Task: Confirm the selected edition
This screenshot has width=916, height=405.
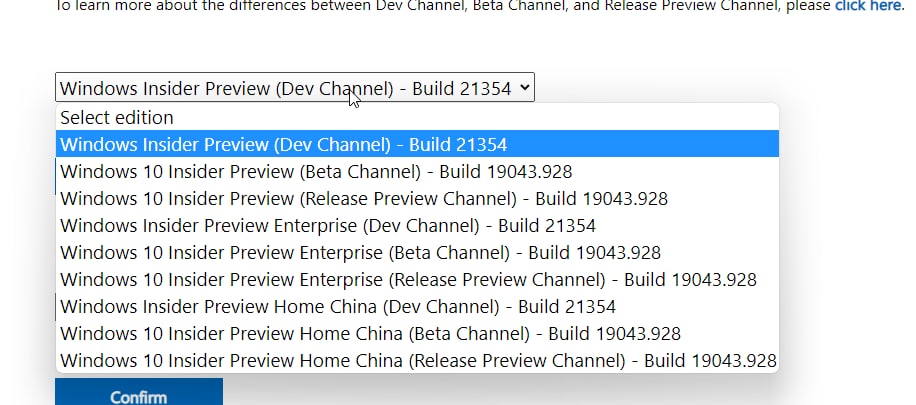Action: [139, 393]
